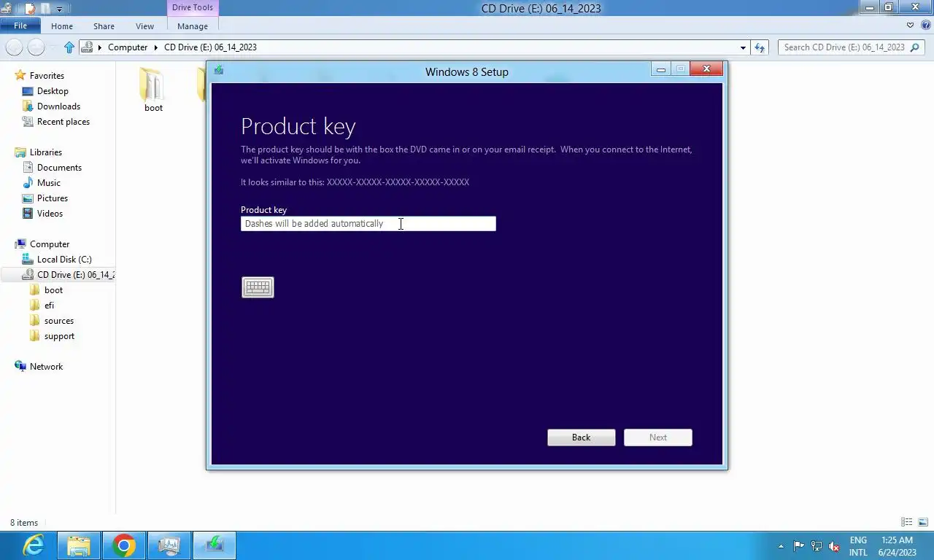Click the ENG INTL language indicator
This screenshot has height=560, width=934.
coord(858,546)
